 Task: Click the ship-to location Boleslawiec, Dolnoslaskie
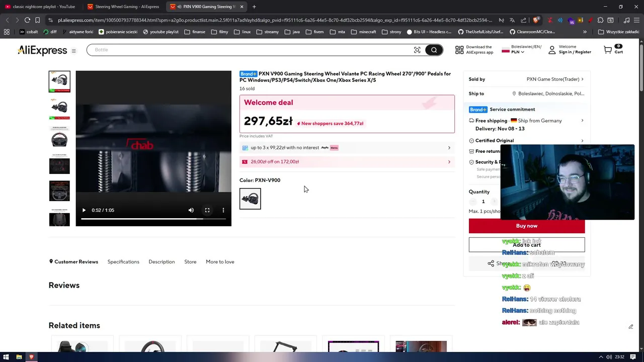[x=548, y=94]
